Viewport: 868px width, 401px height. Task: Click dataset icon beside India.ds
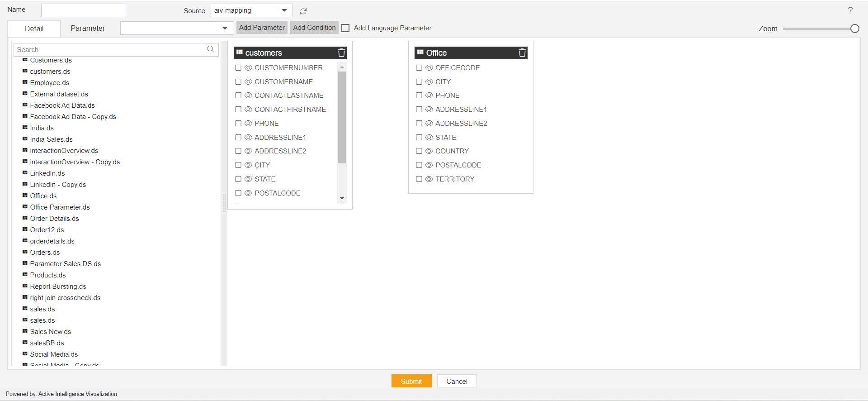25,128
